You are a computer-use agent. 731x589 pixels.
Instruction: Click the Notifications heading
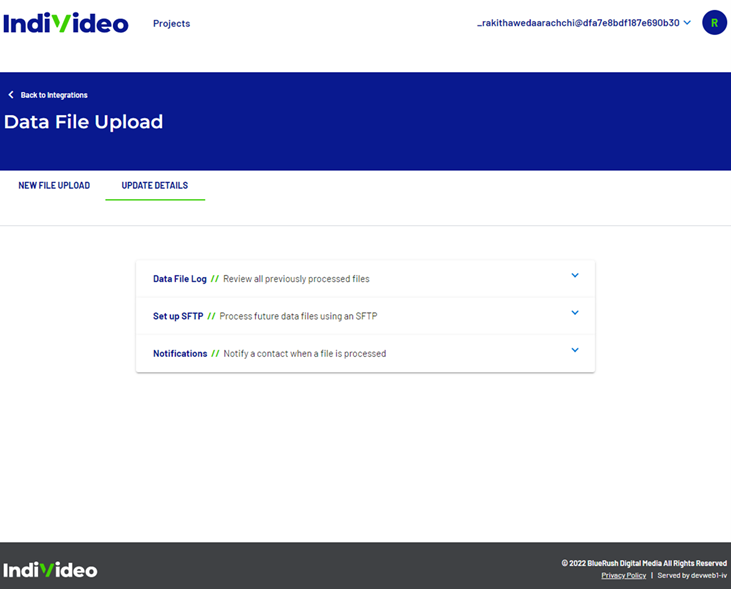tap(180, 353)
